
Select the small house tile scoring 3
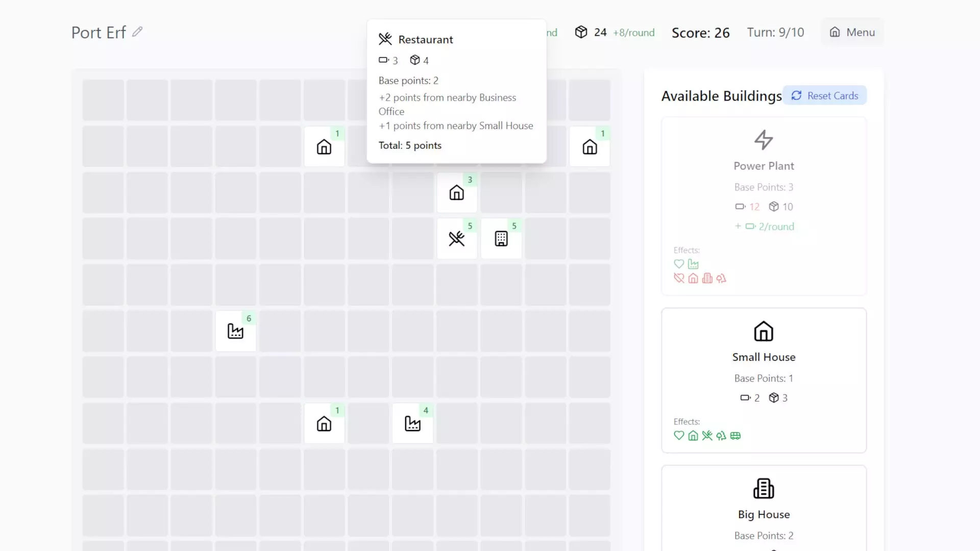457,192
